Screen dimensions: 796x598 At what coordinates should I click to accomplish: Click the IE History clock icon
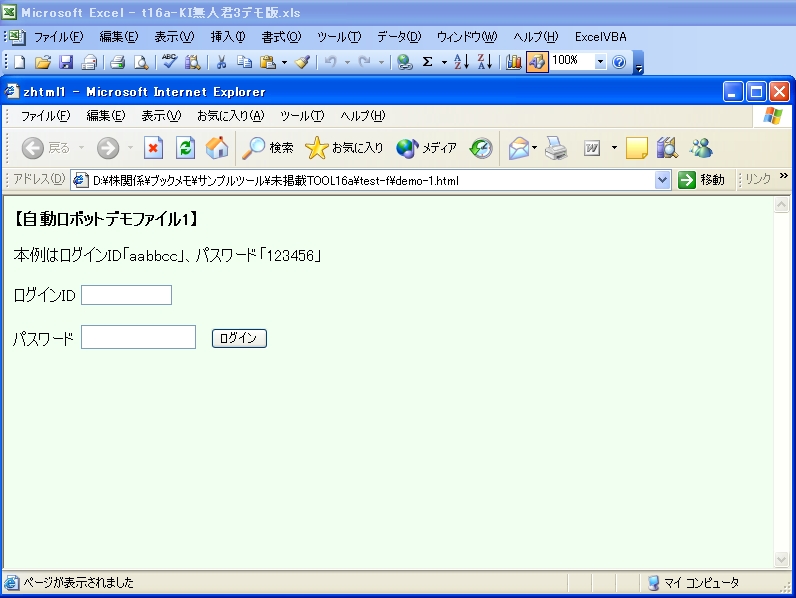tap(480, 148)
